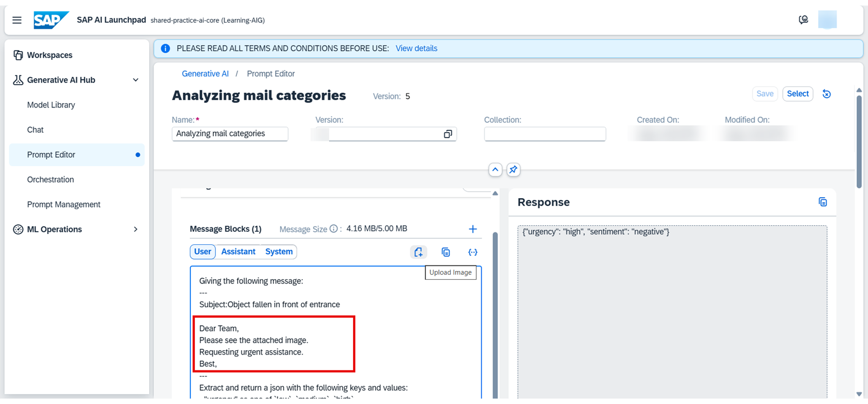Pin the header with the pin icon

(x=513, y=169)
